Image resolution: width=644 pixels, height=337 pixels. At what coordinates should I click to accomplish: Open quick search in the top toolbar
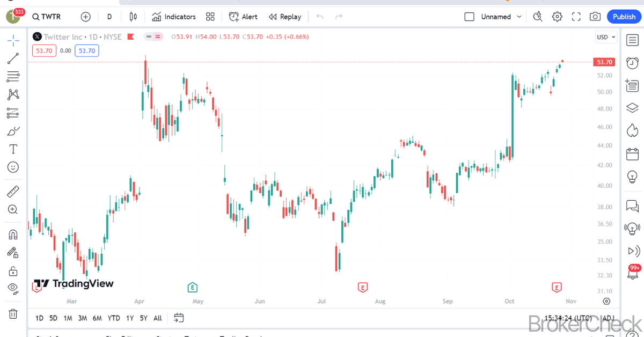click(538, 17)
